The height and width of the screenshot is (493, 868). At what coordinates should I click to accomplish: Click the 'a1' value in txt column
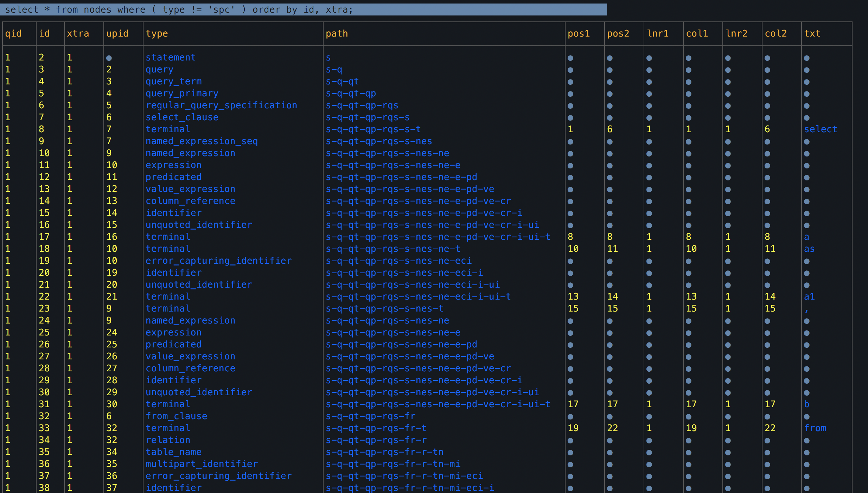click(809, 296)
